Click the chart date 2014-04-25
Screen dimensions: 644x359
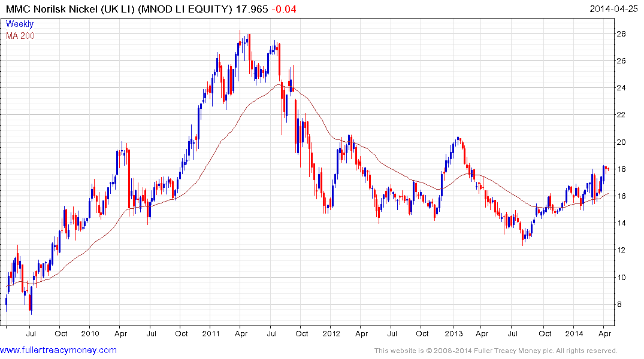(613, 9)
